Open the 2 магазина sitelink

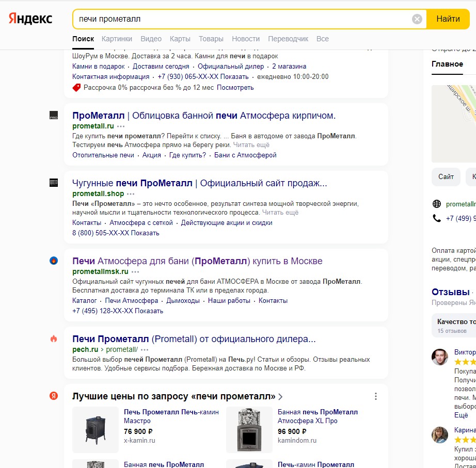289,67
